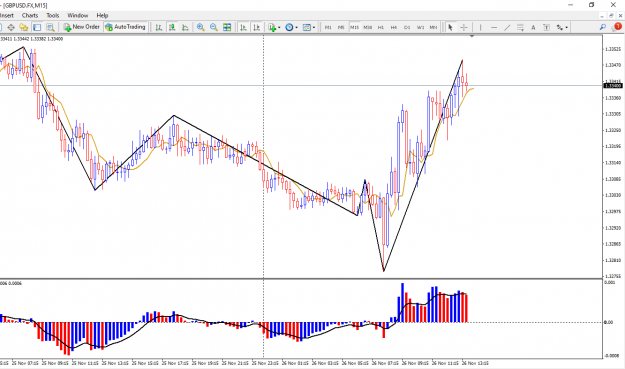This screenshot has height=369, width=625.
Task: Select the H1 timeframe
Action: [381, 27]
